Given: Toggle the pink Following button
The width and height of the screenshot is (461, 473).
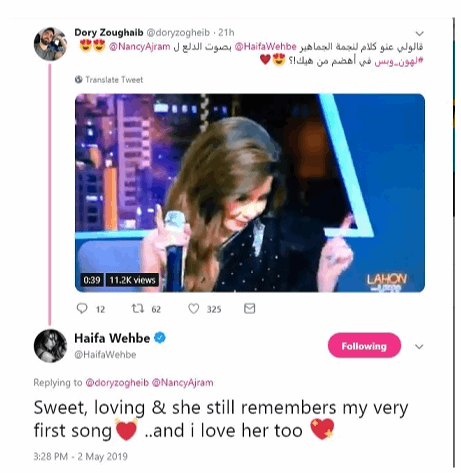Looking at the screenshot, I should 364,345.
